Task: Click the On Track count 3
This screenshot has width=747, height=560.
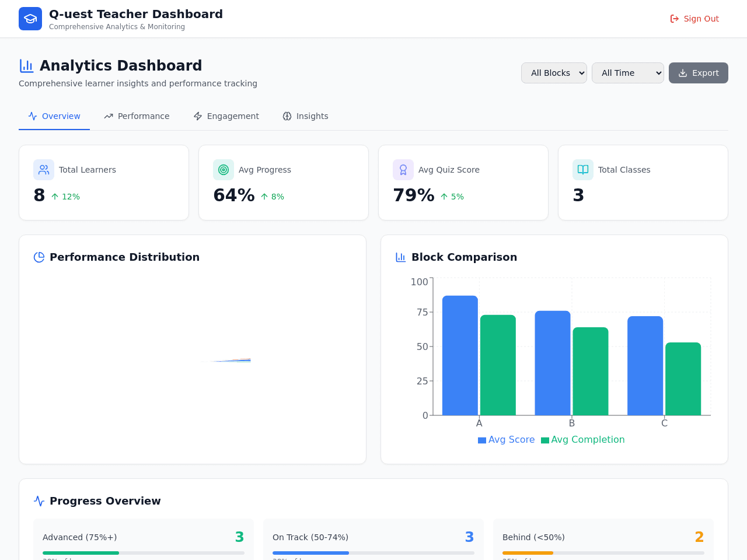Action: pyautogui.click(x=469, y=537)
